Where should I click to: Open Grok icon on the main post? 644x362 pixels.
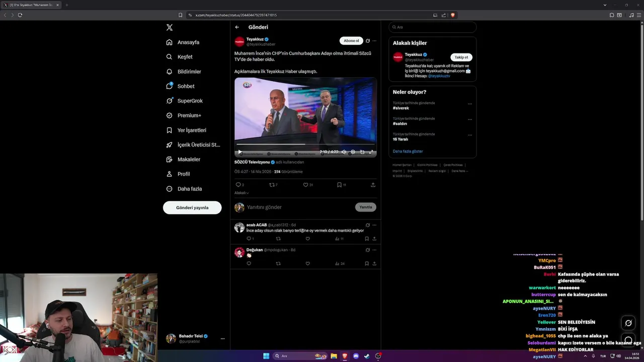point(368,41)
